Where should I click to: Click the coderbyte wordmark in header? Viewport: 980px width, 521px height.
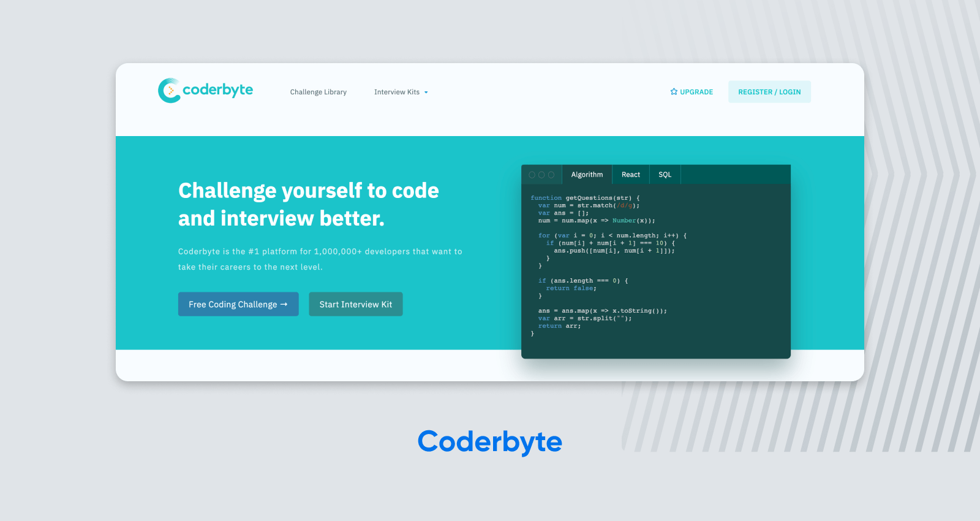click(218, 90)
